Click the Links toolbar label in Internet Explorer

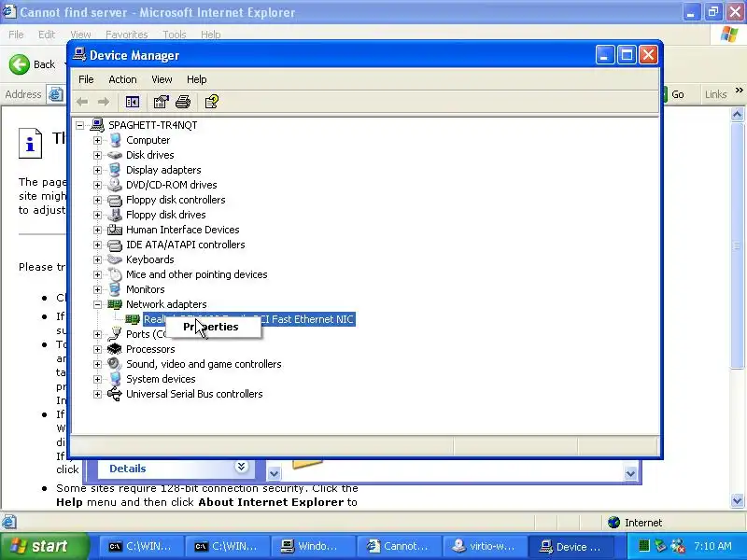715,94
